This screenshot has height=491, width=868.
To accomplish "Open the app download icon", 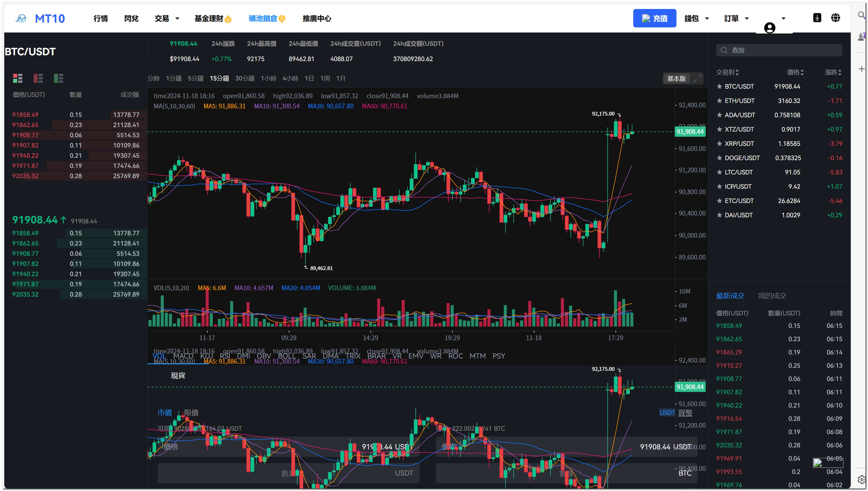I will [x=817, y=18].
